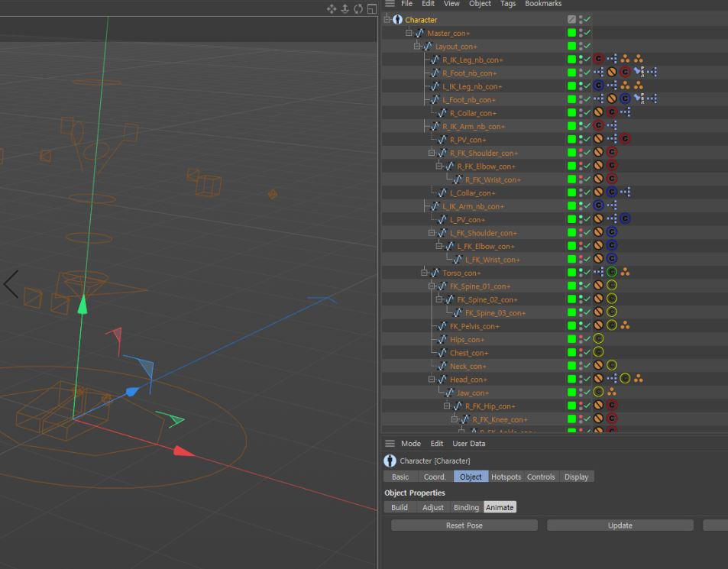
Task: Click the Character object icon in the tree
Action: [397, 20]
